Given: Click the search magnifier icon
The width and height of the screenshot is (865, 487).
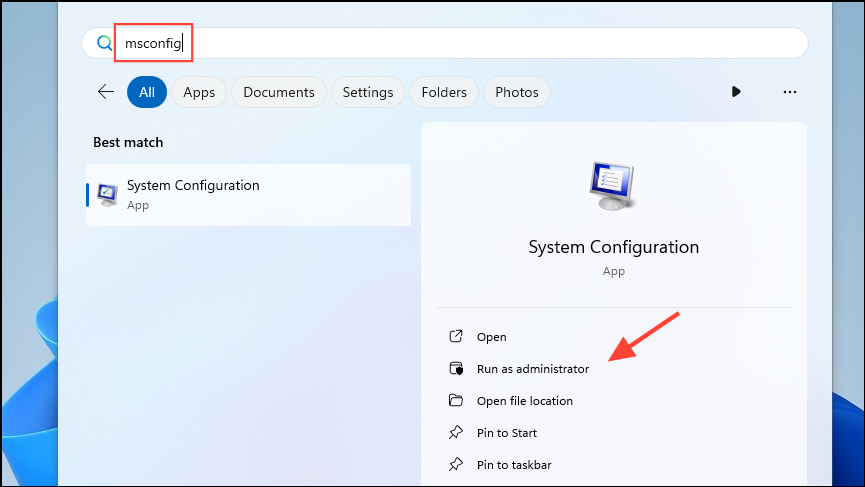Looking at the screenshot, I should 104,43.
